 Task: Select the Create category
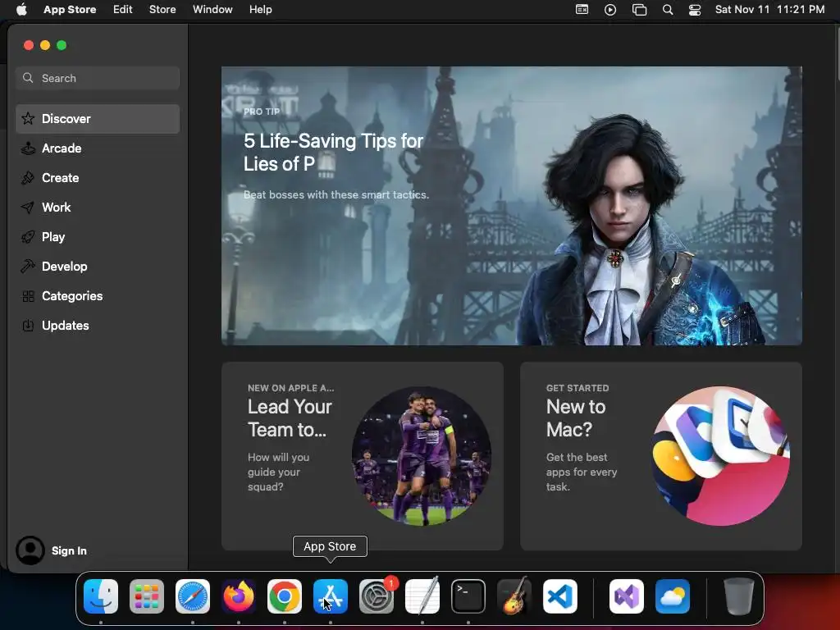[98, 178]
